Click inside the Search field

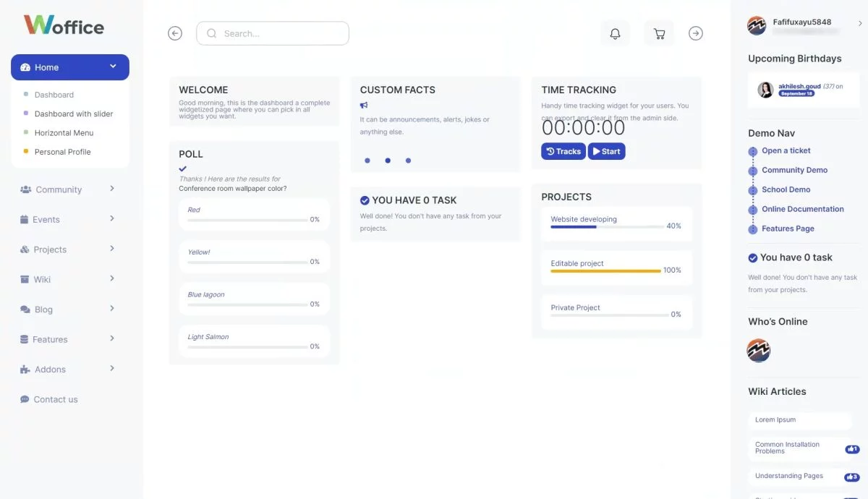coord(273,33)
